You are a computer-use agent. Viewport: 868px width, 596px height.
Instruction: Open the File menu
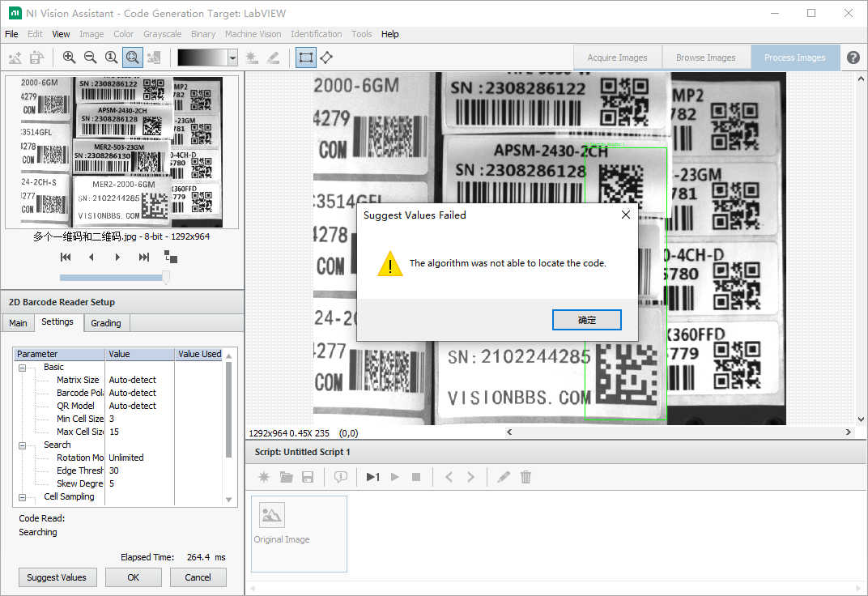[x=11, y=34]
